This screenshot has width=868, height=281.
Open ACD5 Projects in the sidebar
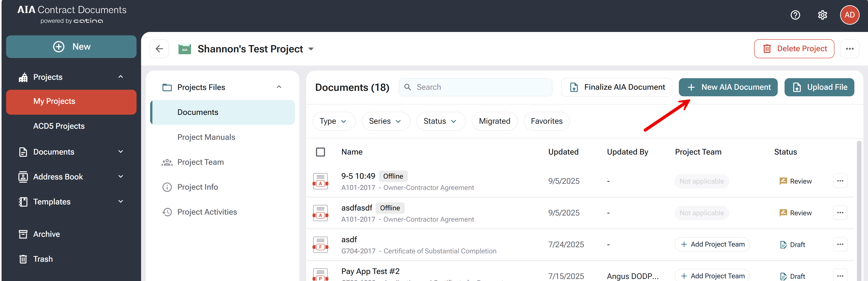(59, 126)
